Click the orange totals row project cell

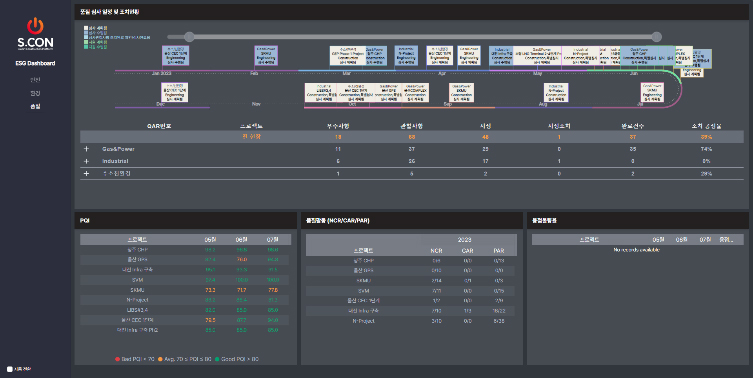[252, 137]
